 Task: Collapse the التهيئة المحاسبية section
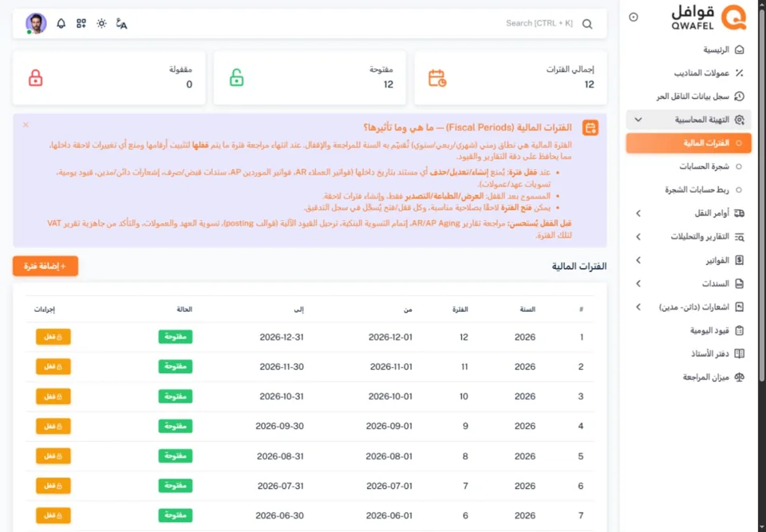(x=689, y=120)
